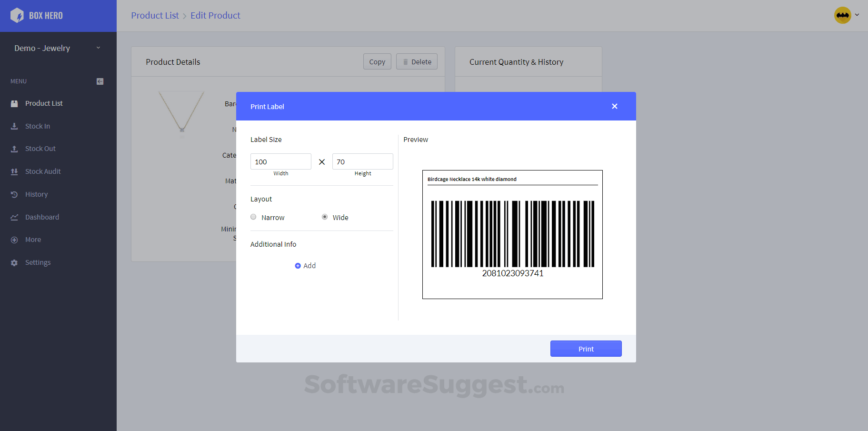
Task: Open the History panel
Action: [x=36, y=194]
